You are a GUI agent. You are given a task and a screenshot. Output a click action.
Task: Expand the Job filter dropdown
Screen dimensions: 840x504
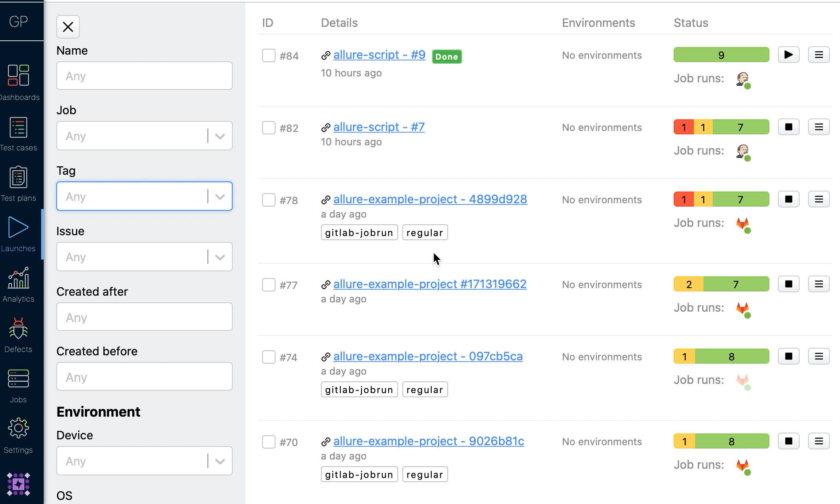click(x=220, y=136)
